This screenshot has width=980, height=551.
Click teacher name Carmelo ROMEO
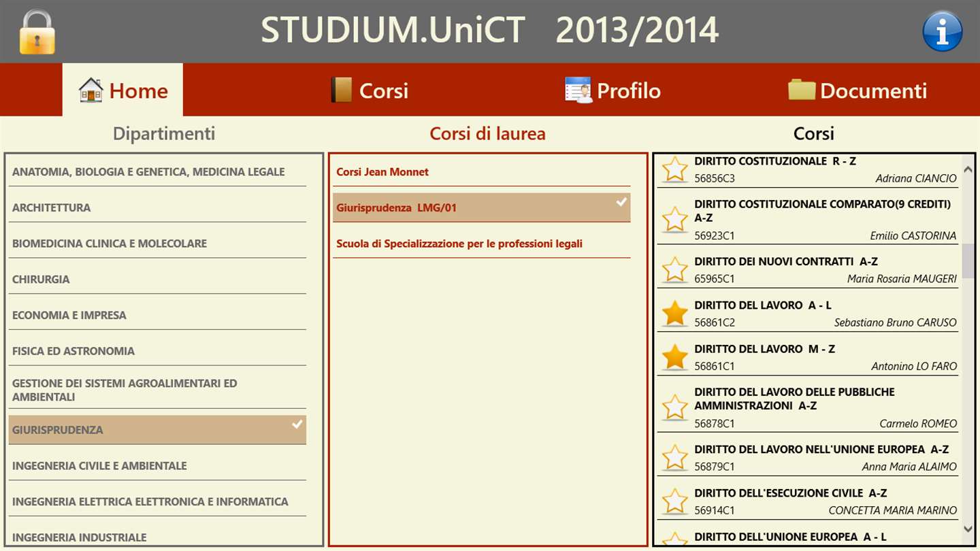918,424
